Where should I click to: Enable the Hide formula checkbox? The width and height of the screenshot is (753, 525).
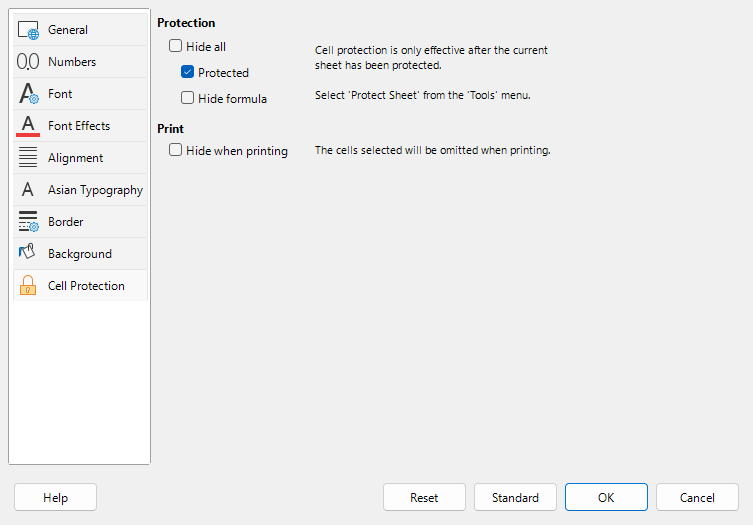(x=187, y=98)
